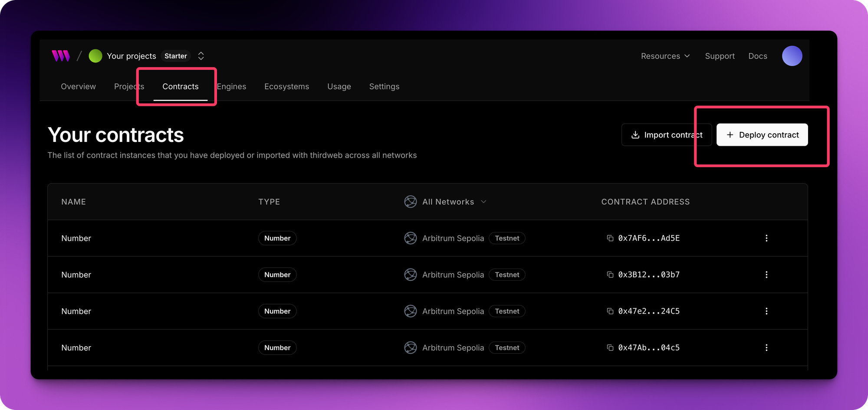
Task: Open options menu for the first Number contract
Action: 766,238
